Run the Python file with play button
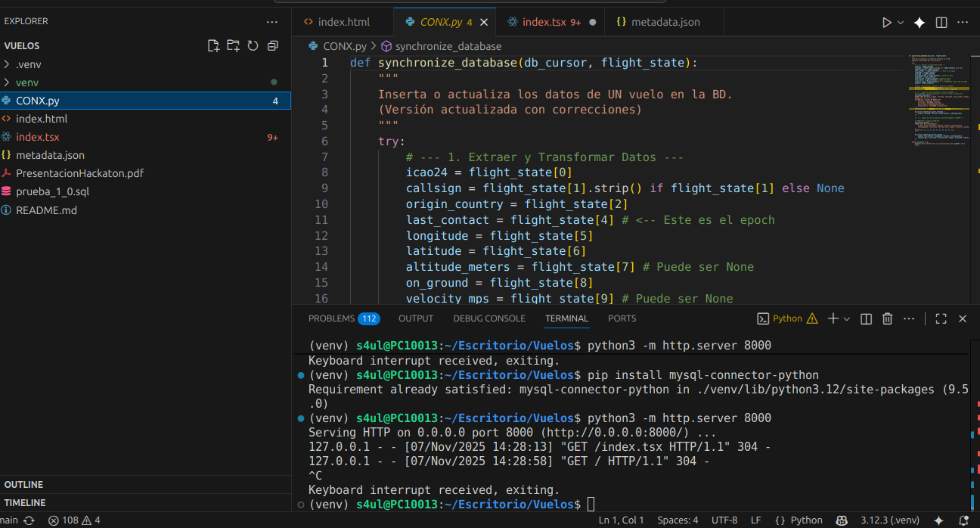 pyautogui.click(x=887, y=23)
